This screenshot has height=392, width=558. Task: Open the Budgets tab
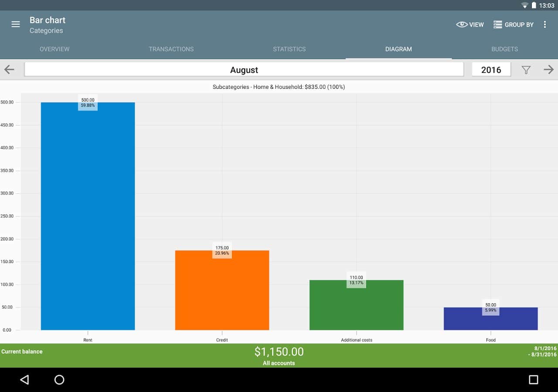click(x=504, y=49)
